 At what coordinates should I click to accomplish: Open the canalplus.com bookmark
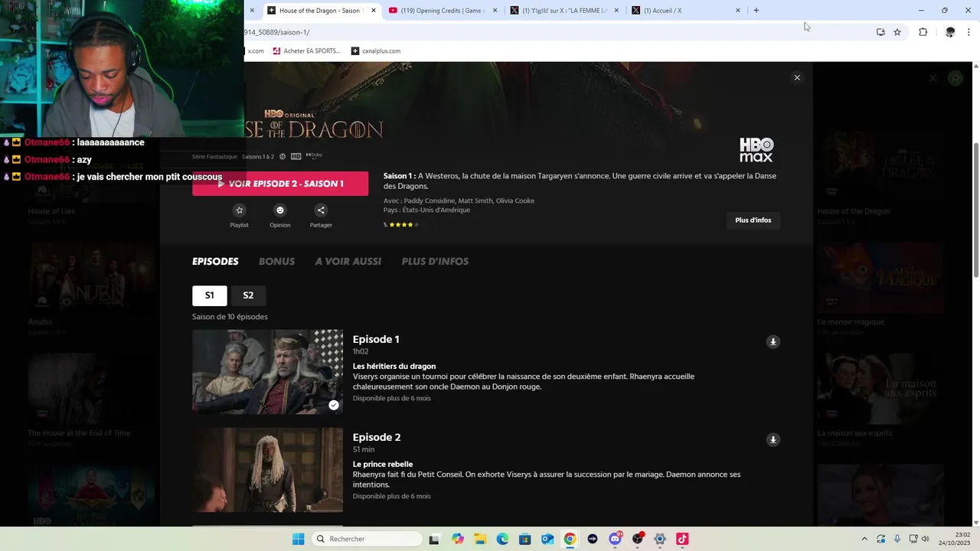point(376,51)
